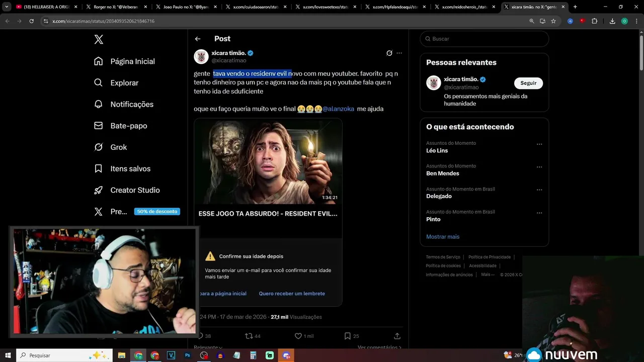This screenshot has width=644, height=362.
Task: Switch to x.com/Hpfalandoaqui tab
Action: 395,7
